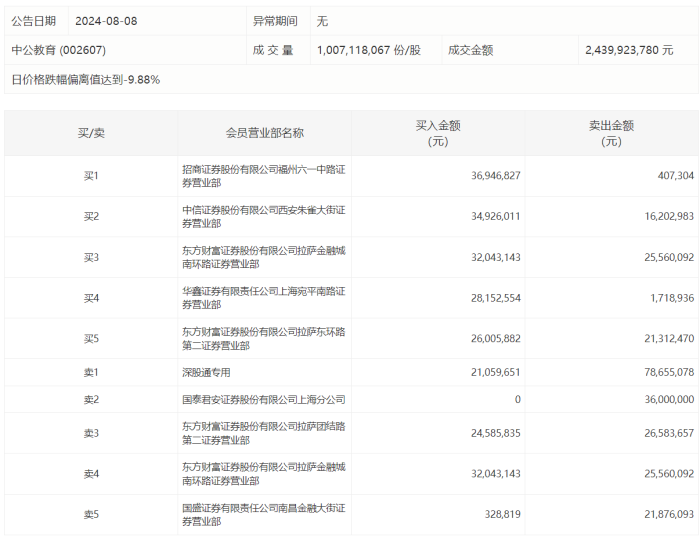Click sell amount 16,202,983
The height and width of the screenshot is (537, 700).
[669, 216]
